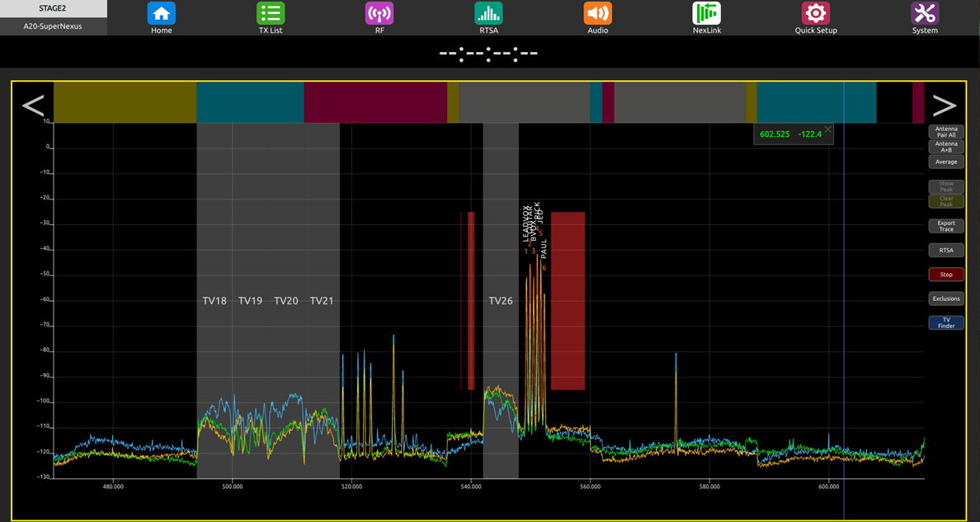Select the A20-SuperNexus tab
This screenshot has width=980, height=522.
point(53,26)
